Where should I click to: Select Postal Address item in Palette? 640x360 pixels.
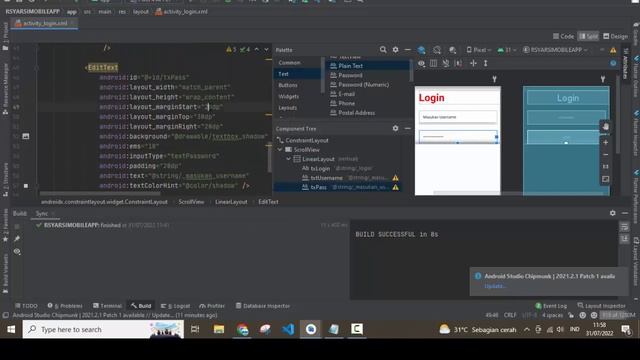(356, 113)
